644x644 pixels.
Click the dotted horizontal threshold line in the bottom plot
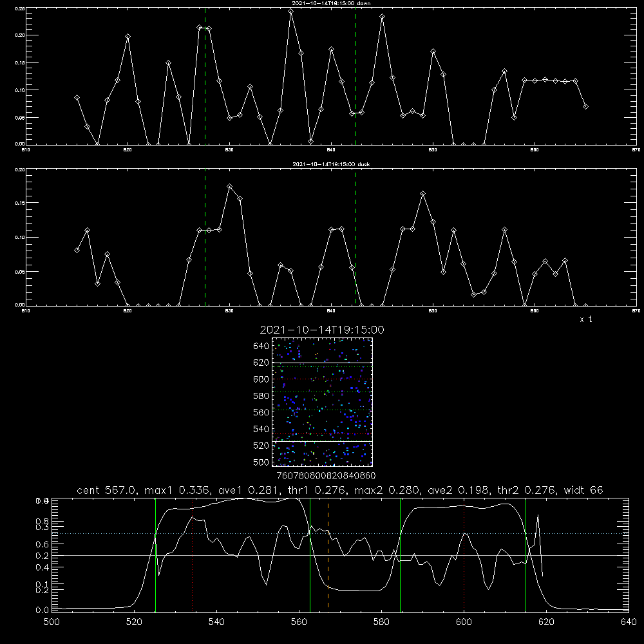coord(340,533)
